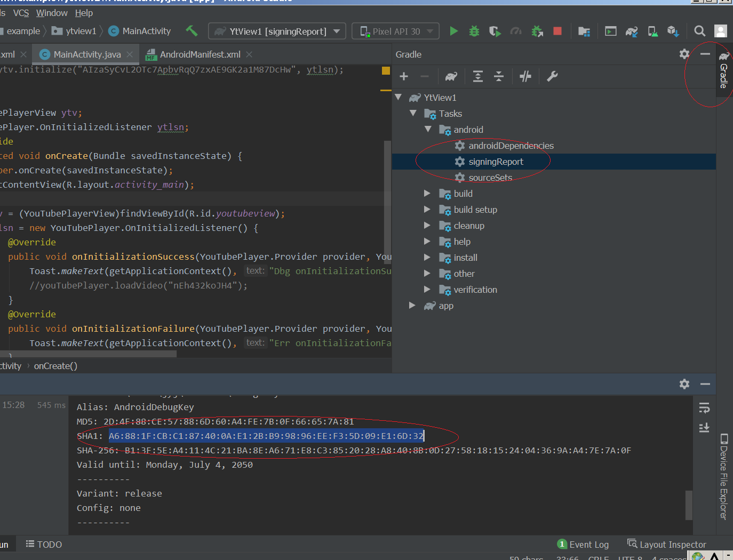The width and height of the screenshot is (733, 560).
Task: Click the Search Everywhere magnifier
Action: coord(700,31)
